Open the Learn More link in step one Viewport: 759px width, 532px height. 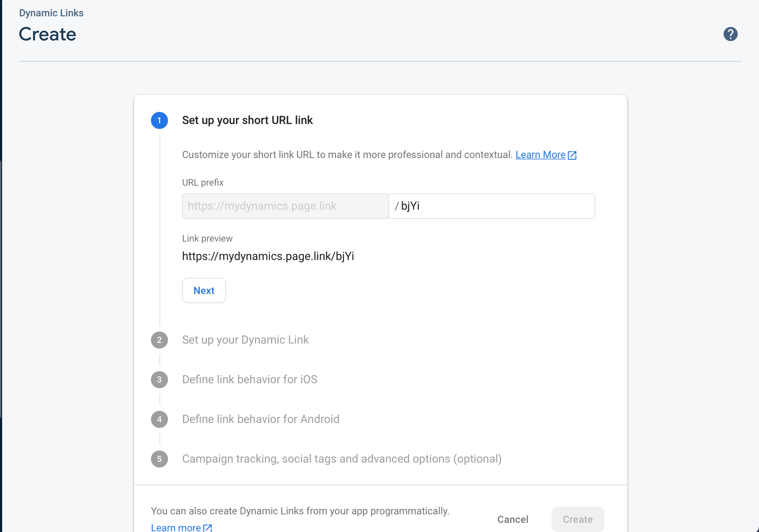[540, 155]
